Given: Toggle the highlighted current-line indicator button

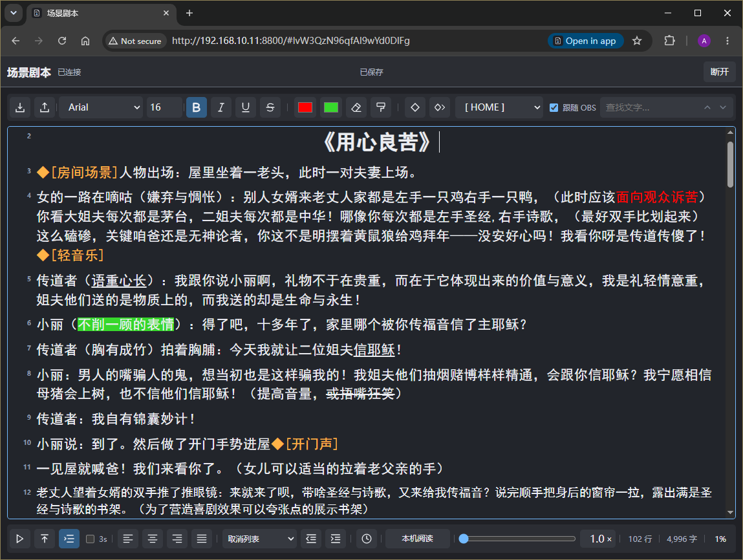Looking at the screenshot, I should click(69, 539).
